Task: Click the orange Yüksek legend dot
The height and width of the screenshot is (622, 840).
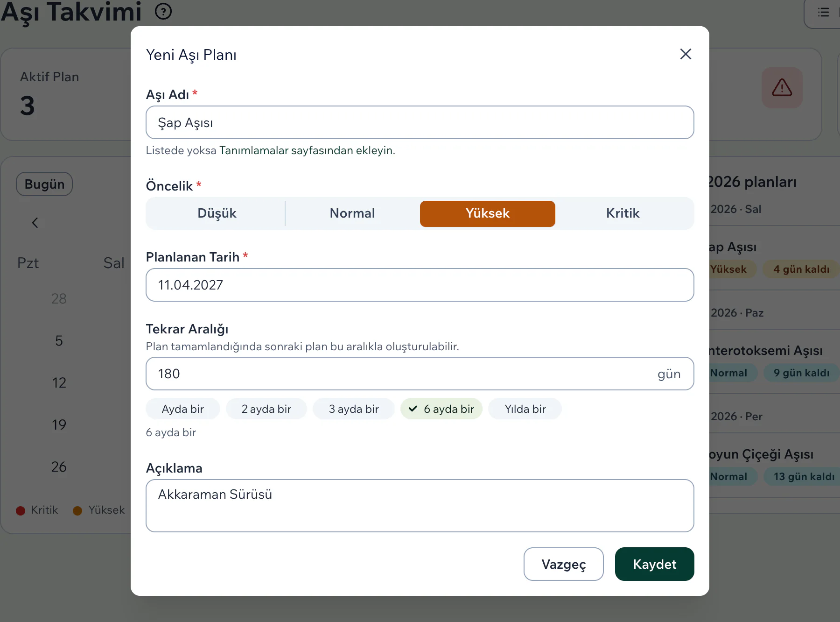Action: pyautogui.click(x=77, y=510)
